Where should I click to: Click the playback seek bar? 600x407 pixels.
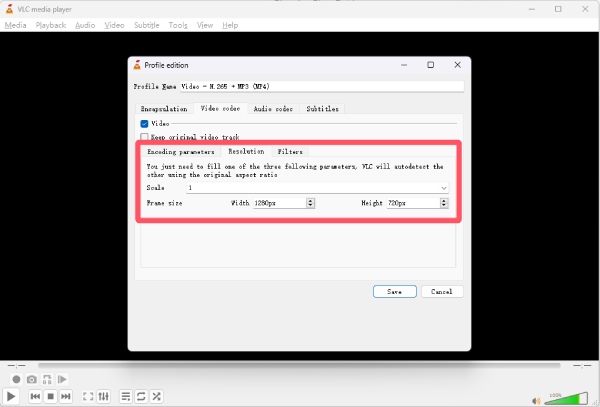tap(299, 366)
